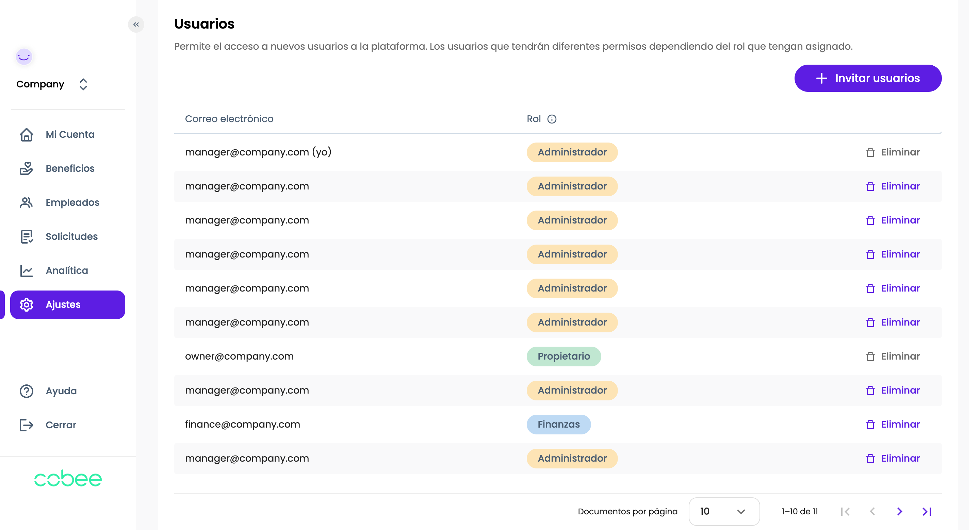Go to next page arrow
This screenshot has height=530, width=980.
coord(899,511)
